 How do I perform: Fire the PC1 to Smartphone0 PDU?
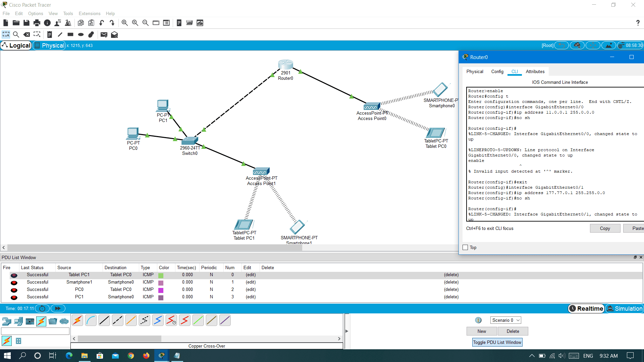pyautogui.click(x=14, y=297)
